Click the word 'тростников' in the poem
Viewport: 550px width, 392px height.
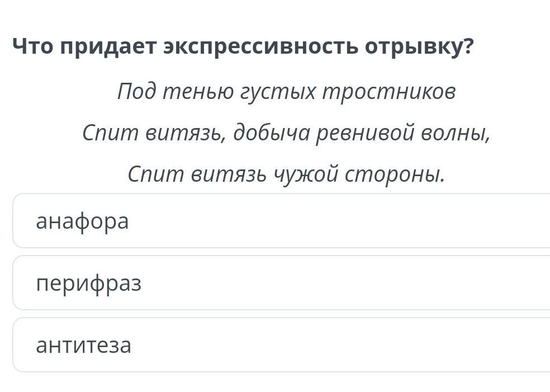pyautogui.click(x=390, y=92)
